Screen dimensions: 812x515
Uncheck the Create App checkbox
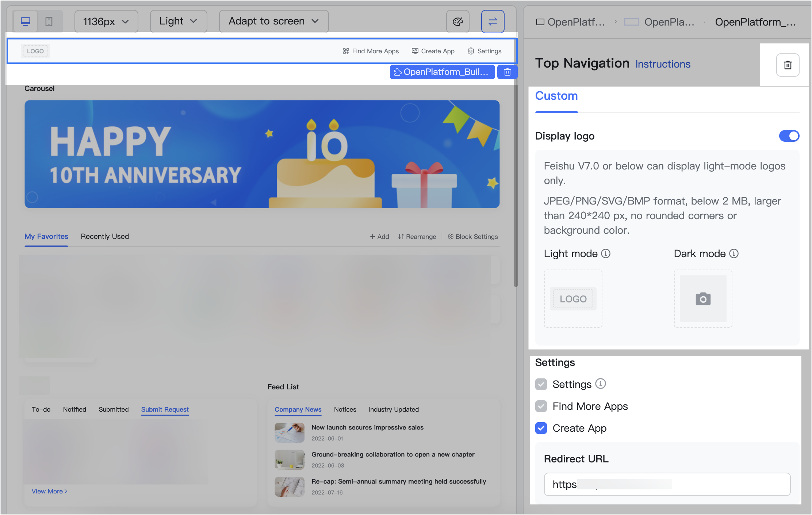[x=541, y=428]
